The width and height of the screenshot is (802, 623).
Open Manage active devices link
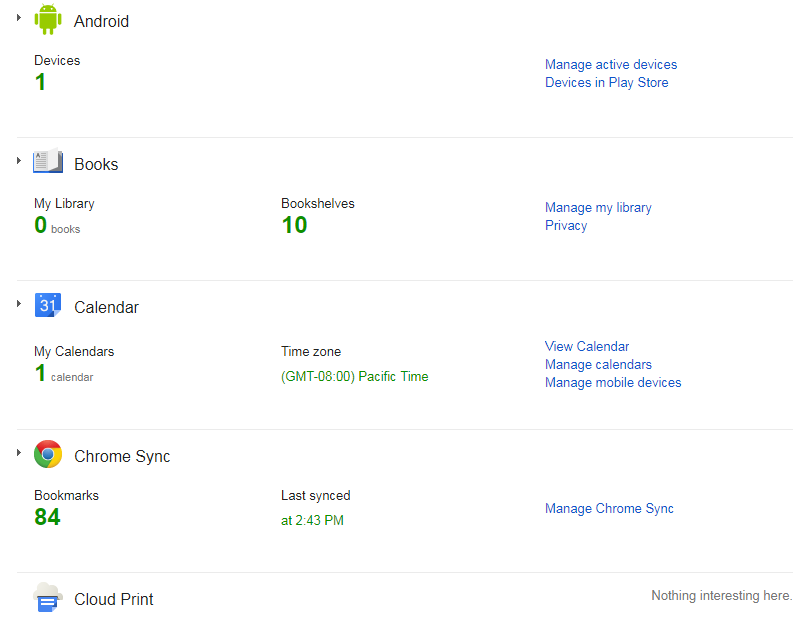point(611,64)
